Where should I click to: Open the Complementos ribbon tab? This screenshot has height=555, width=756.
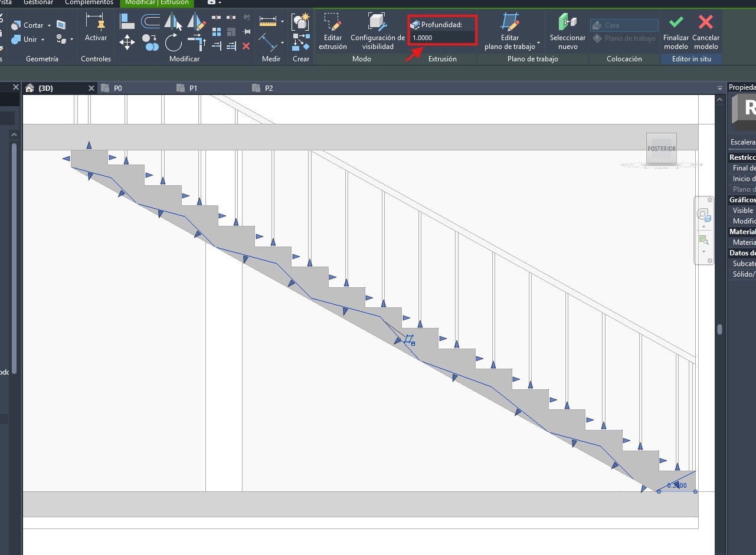tap(89, 2)
